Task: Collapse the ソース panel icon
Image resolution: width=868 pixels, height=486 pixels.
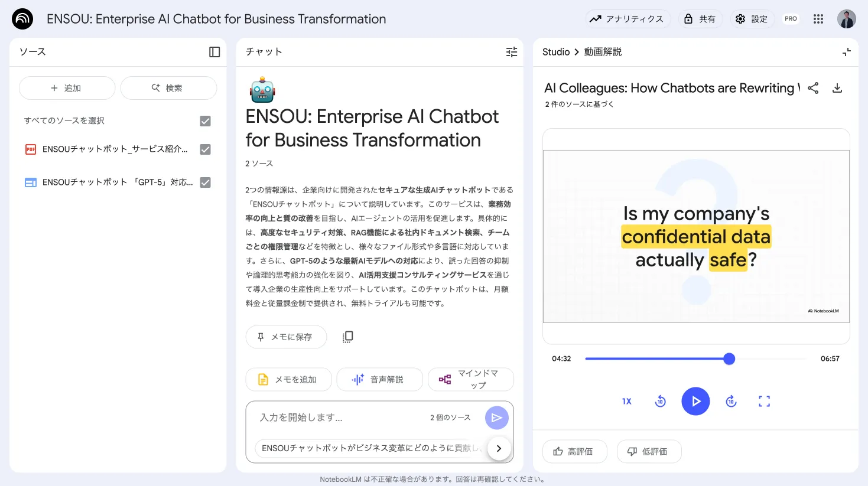Action: pos(214,52)
